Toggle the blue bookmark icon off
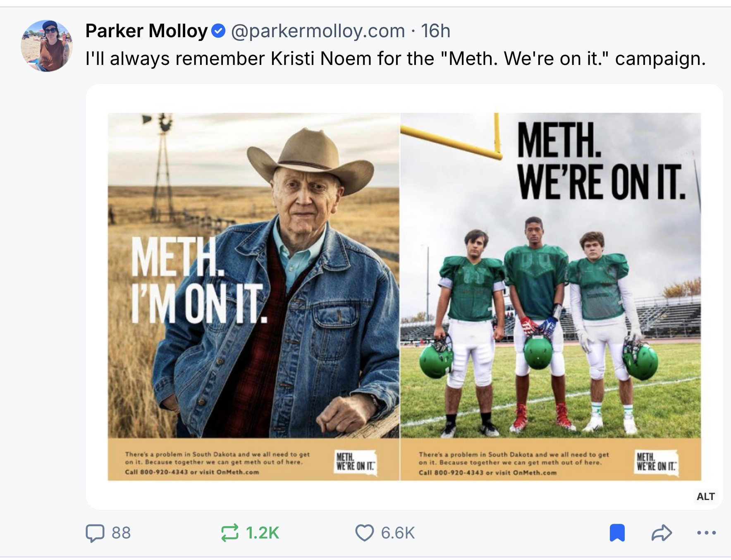This screenshot has width=731, height=560. tap(617, 533)
